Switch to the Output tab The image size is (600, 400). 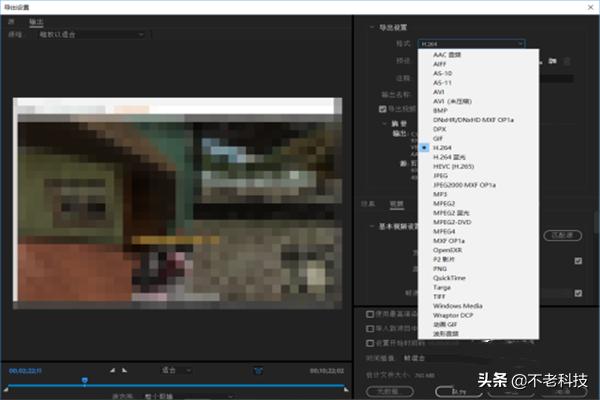coord(36,22)
